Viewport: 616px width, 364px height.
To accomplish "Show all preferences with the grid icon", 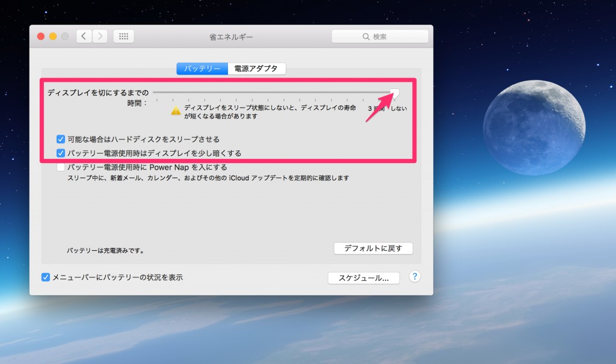I will pyautogui.click(x=123, y=36).
